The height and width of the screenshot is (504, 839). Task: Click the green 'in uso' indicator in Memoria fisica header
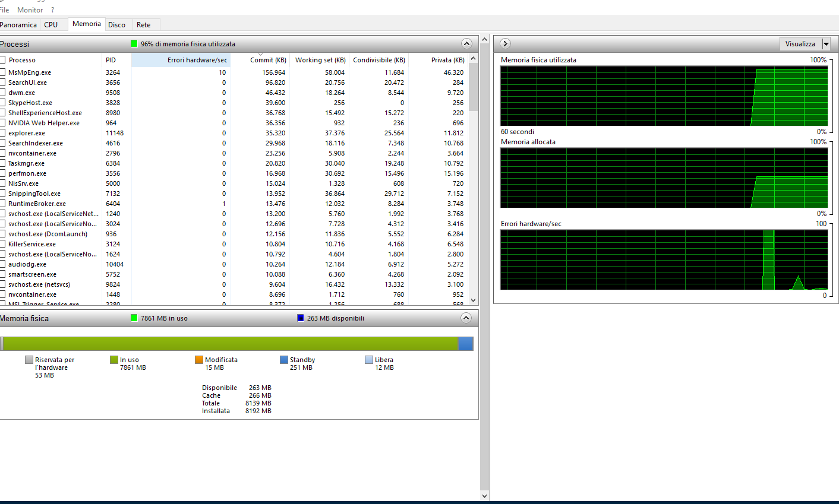tap(134, 318)
